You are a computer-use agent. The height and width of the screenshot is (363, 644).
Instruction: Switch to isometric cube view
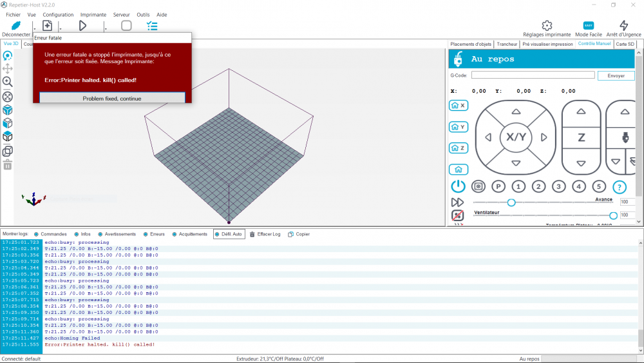click(7, 110)
